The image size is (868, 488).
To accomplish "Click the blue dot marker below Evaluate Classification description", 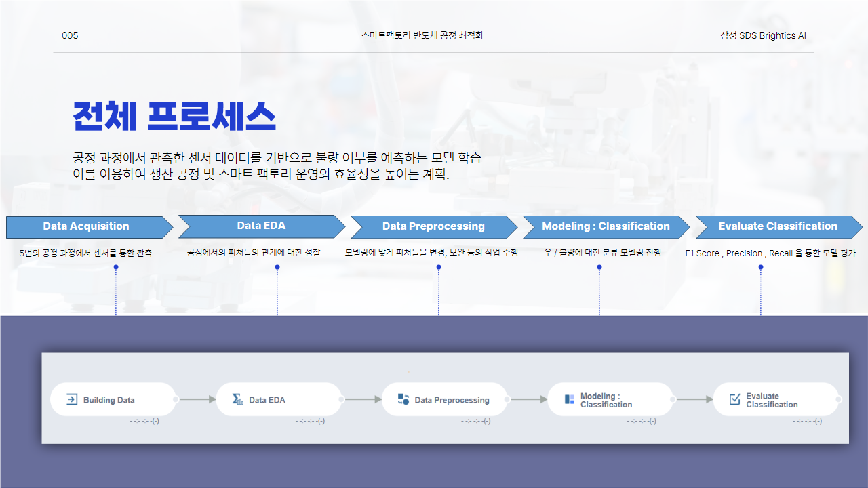I will (761, 267).
